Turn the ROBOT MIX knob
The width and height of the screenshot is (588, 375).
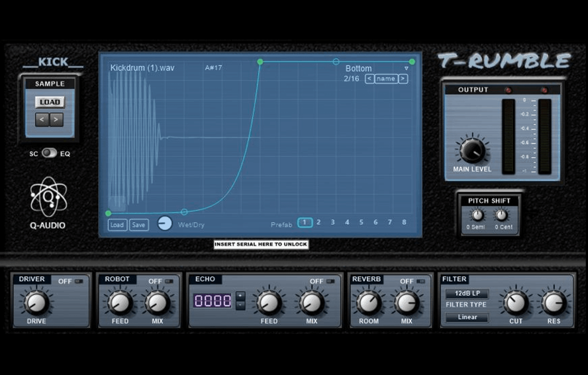(x=157, y=303)
